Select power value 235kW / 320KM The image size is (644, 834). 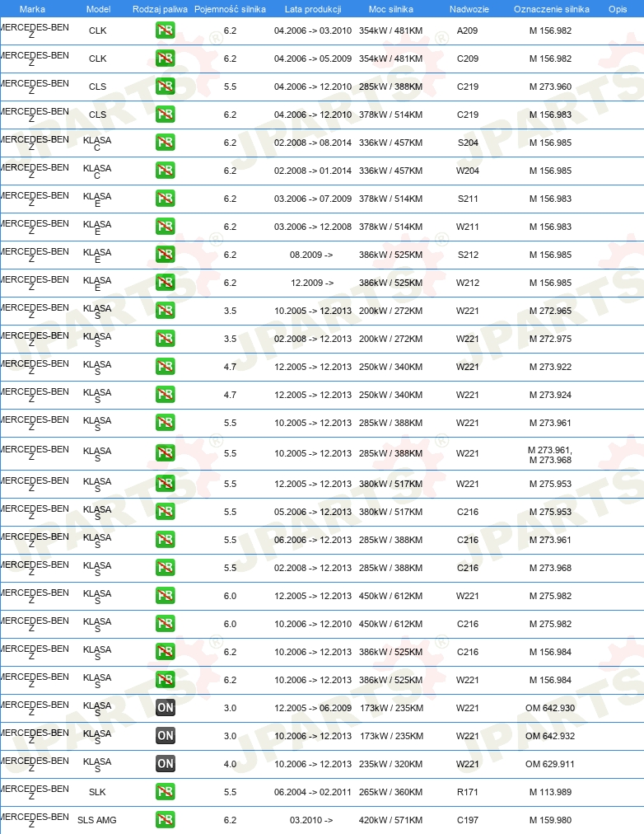pos(390,764)
